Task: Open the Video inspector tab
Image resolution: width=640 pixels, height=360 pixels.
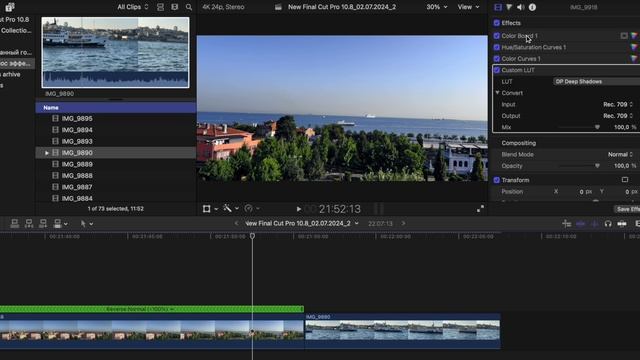Action: (498, 7)
